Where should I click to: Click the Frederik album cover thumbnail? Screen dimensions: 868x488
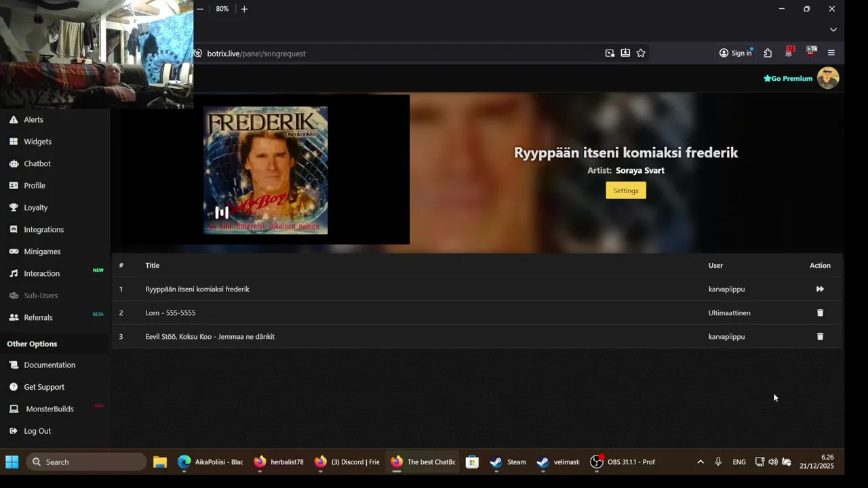pyautogui.click(x=266, y=170)
